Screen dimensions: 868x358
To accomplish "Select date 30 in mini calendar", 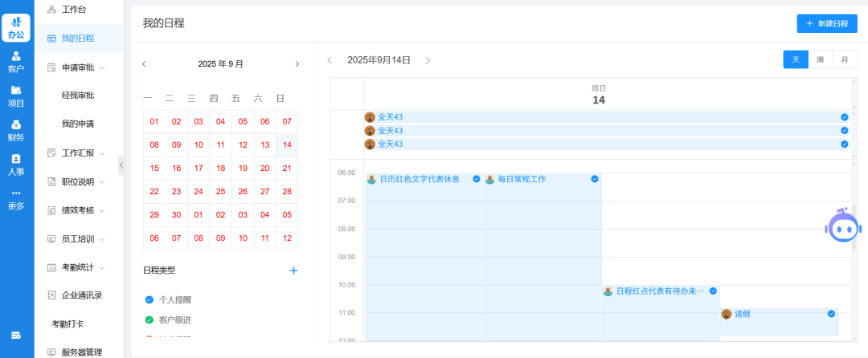I will pyautogui.click(x=176, y=214).
